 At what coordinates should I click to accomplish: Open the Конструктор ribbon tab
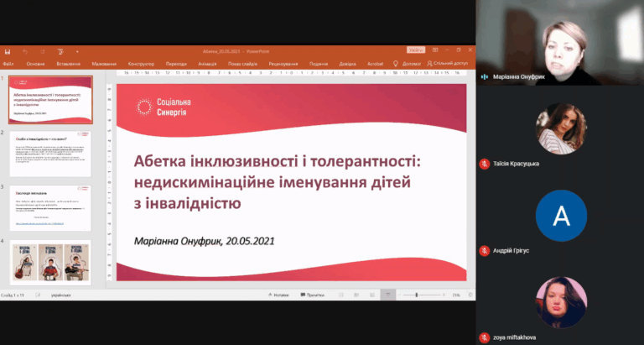tap(141, 64)
